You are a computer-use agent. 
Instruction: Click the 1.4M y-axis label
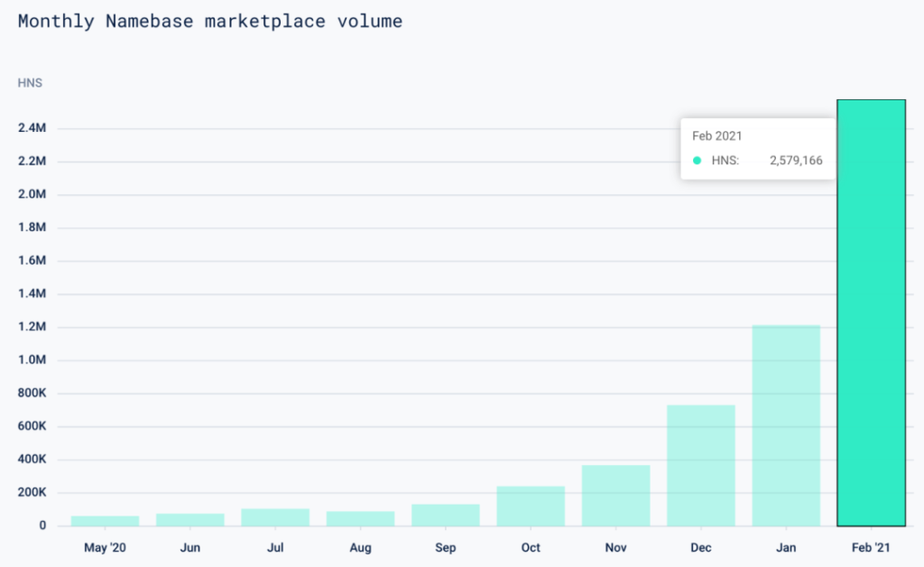pos(32,293)
